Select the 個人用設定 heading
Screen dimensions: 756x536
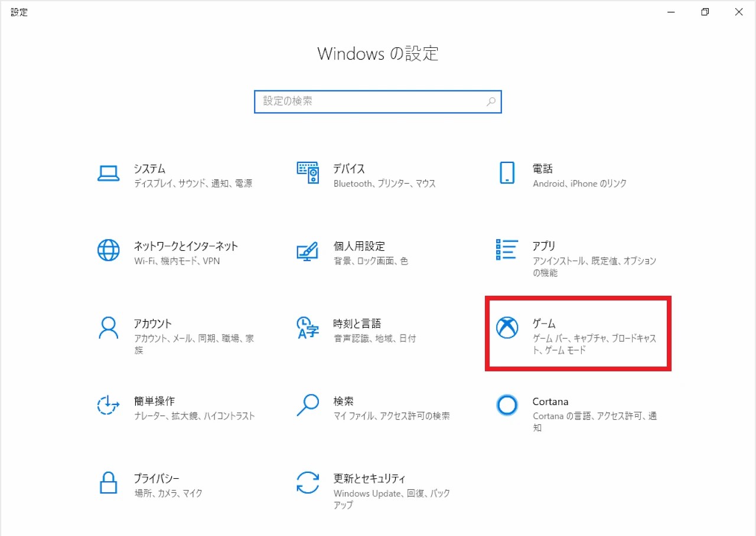coord(359,246)
